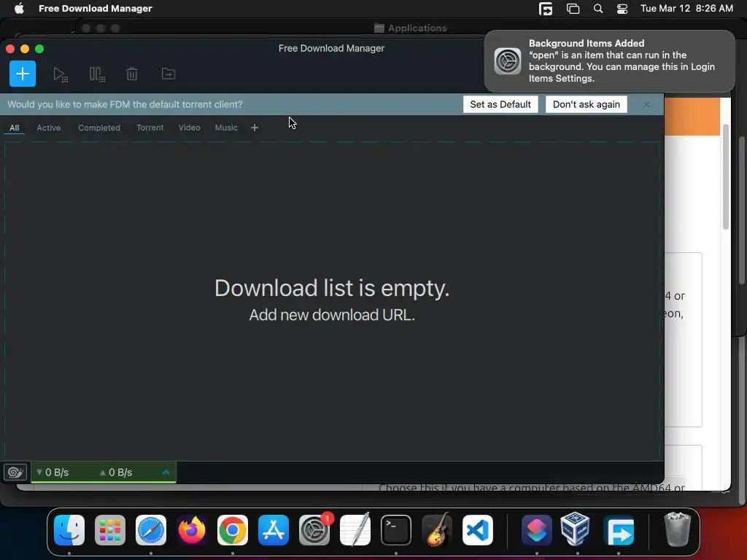Open the Apple menu

coord(19,9)
